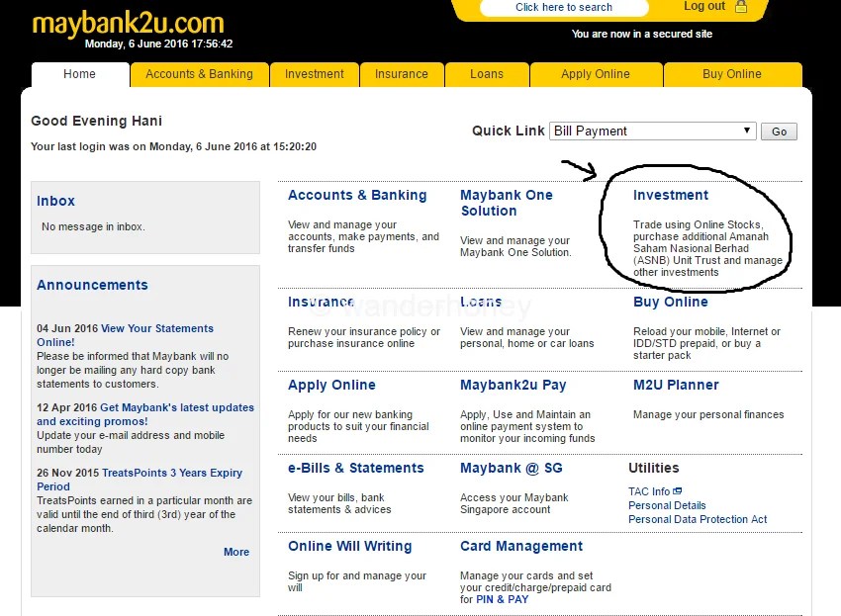Viewport: 841px width, 616px height.
Task: Open Maybank One Solution heading link
Action: [507, 203]
